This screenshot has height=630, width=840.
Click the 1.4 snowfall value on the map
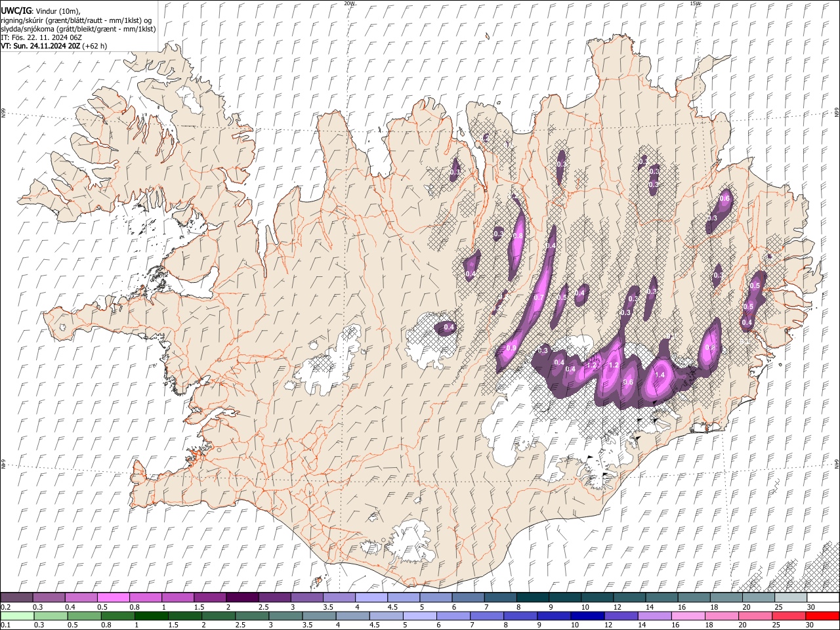click(660, 375)
